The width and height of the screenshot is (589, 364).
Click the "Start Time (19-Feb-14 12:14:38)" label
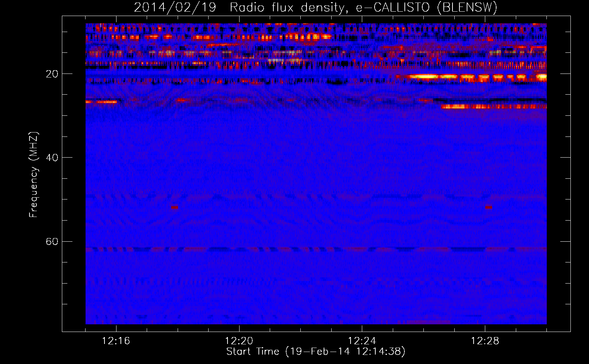pos(316,352)
